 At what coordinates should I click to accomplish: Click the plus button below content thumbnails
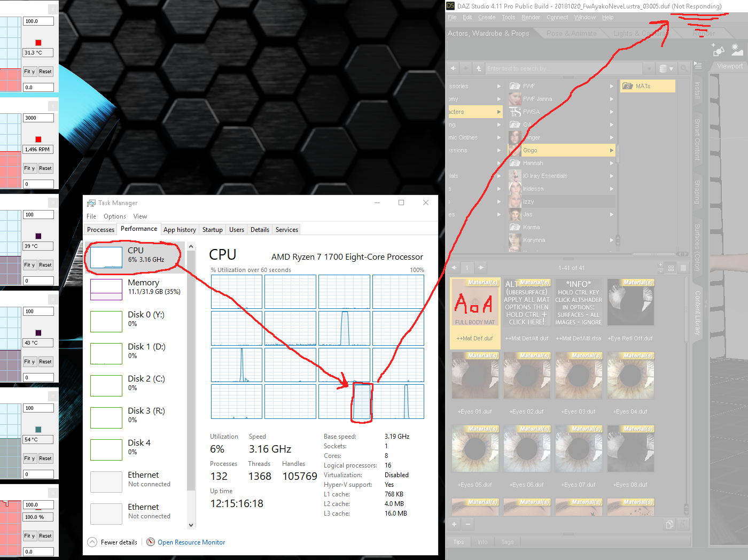click(x=454, y=524)
